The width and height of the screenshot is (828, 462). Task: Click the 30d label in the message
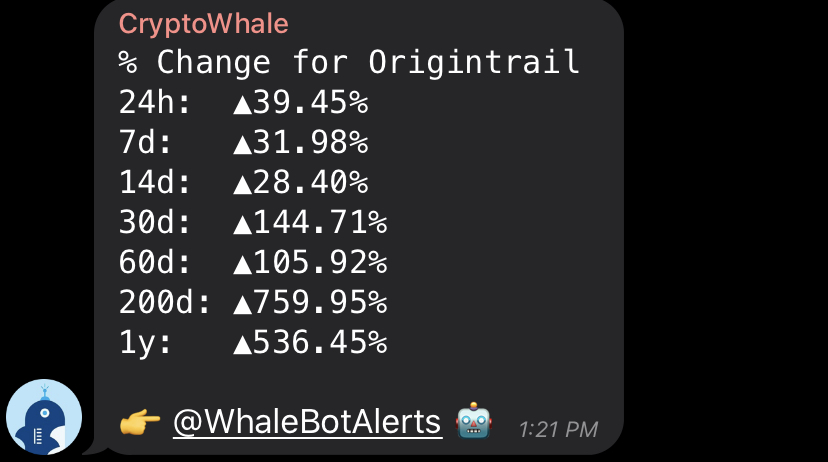click(x=155, y=222)
